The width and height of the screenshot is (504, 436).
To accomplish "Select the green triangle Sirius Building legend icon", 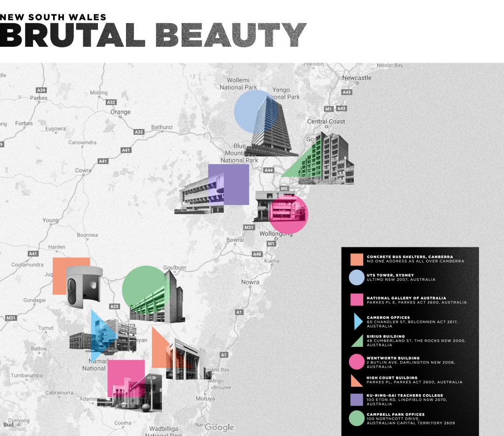I will 357,340.
